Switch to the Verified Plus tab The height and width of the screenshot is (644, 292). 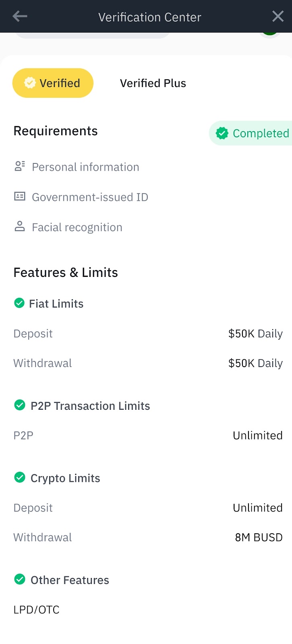153,83
